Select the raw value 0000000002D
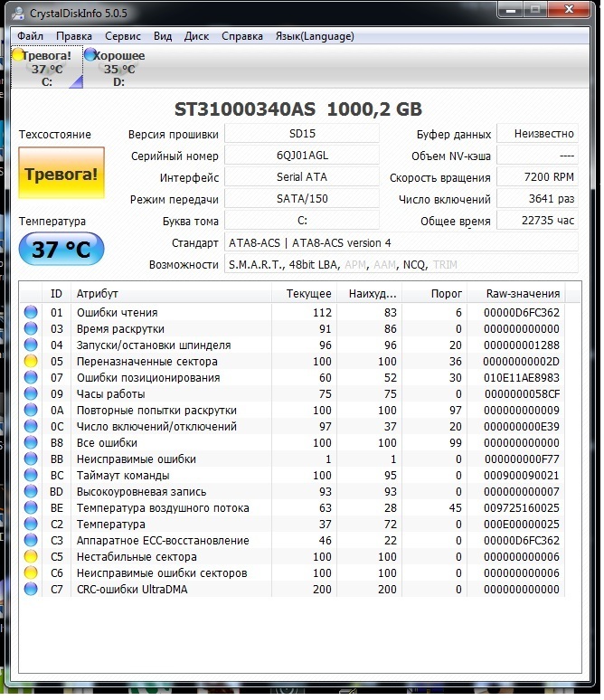The width and height of the screenshot is (604, 700). click(x=521, y=362)
